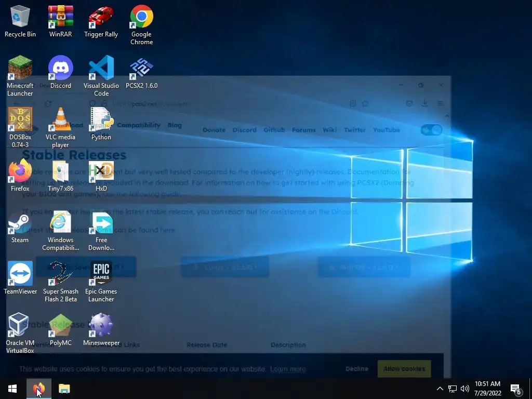This screenshot has height=399, width=532.
Task: Expand the Linux v1.6.0 download dropdown
Action: (225, 267)
